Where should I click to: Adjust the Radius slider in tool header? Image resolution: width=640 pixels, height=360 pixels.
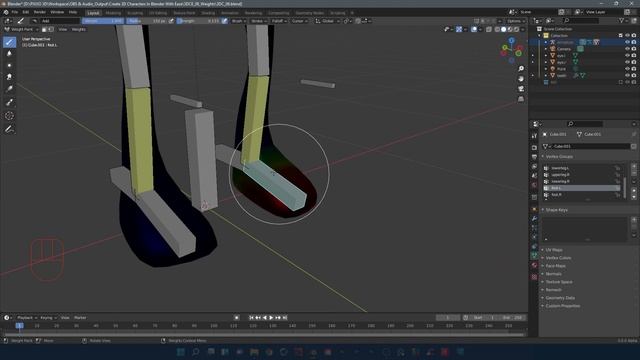(147, 21)
